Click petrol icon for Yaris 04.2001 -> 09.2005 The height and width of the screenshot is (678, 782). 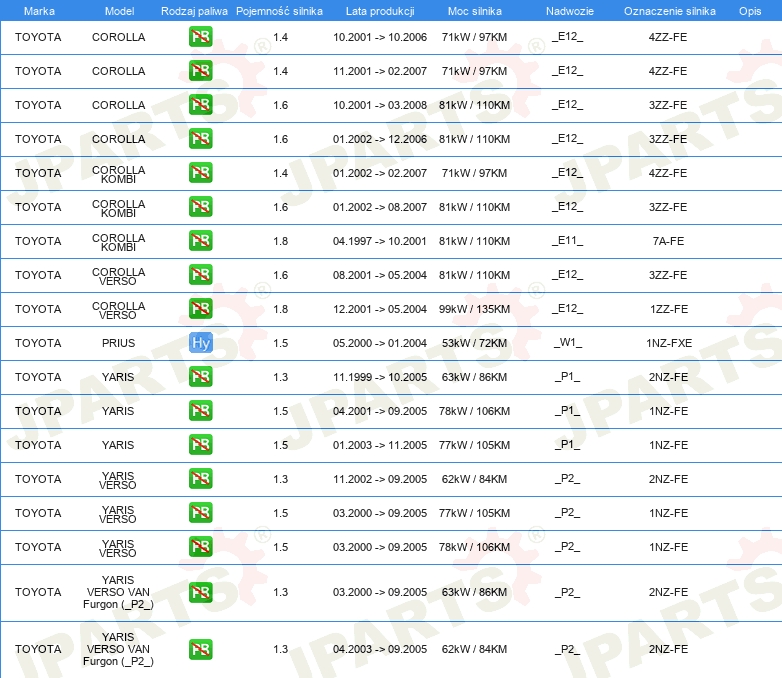coord(200,411)
